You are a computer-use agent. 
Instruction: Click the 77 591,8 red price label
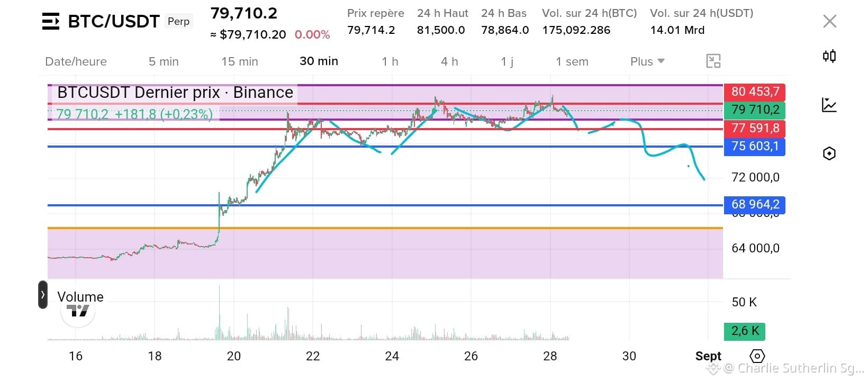755,128
